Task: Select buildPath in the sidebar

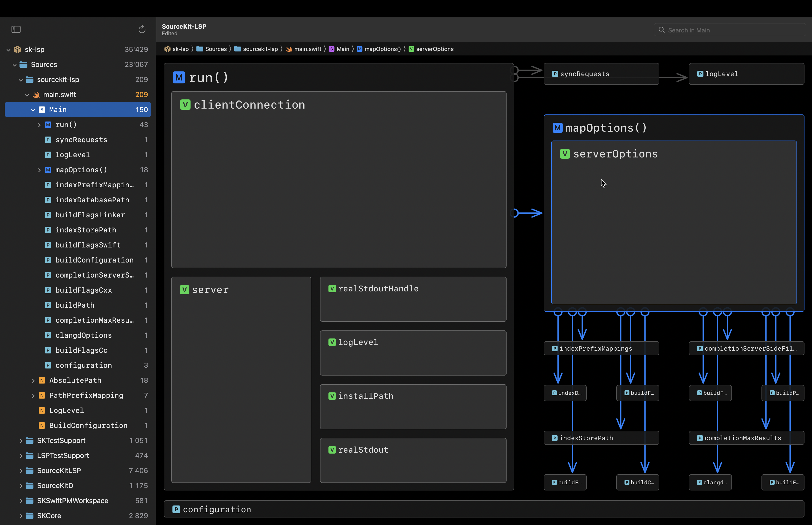Action: tap(78, 305)
